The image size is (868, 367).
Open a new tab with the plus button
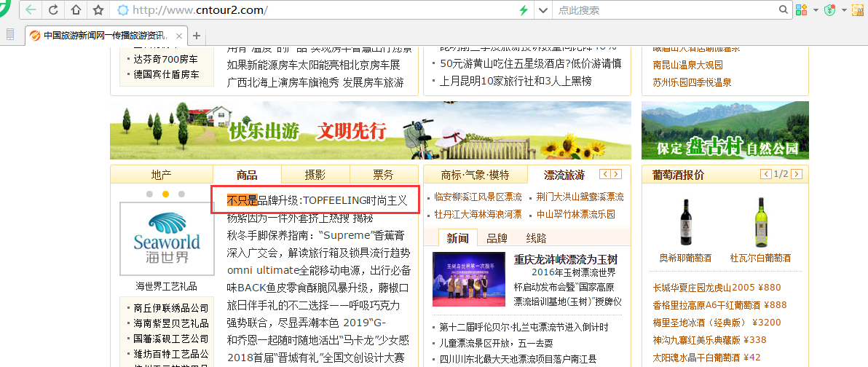tap(196, 36)
